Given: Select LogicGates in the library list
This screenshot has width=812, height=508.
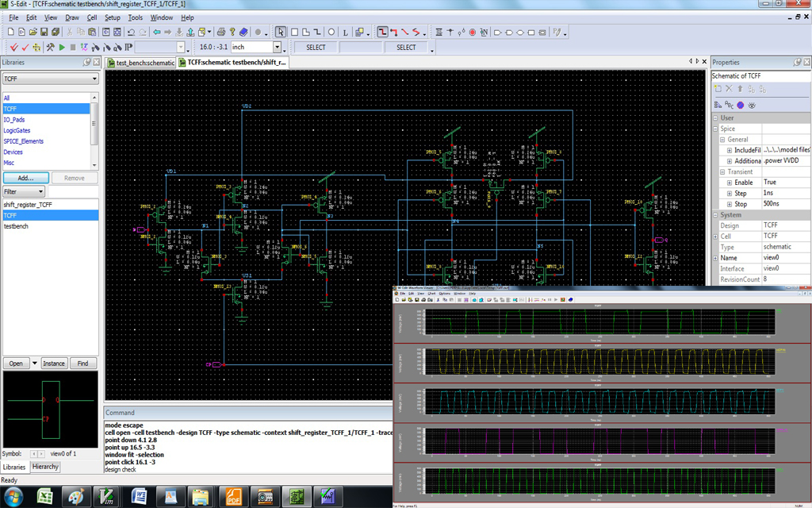Looking at the screenshot, I should coord(17,131).
